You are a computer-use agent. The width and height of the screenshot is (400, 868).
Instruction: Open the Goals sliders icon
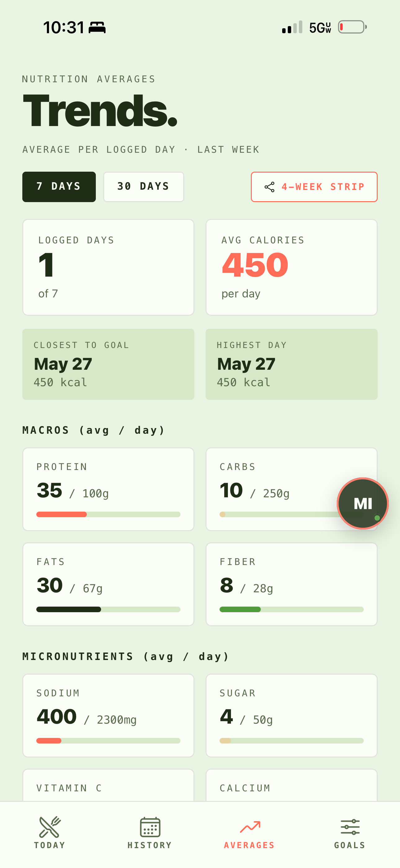350,827
